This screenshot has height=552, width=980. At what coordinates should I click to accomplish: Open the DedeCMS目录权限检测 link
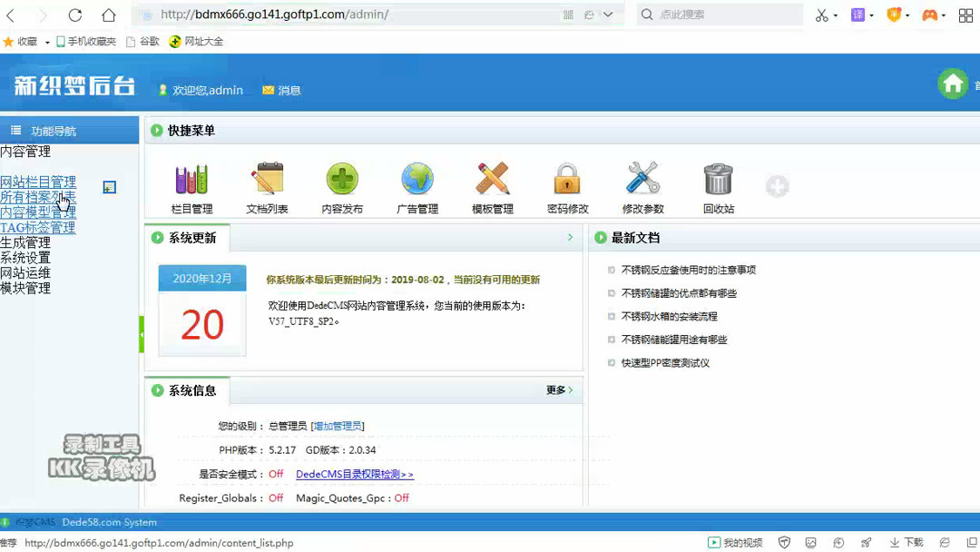[x=354, y=474]
